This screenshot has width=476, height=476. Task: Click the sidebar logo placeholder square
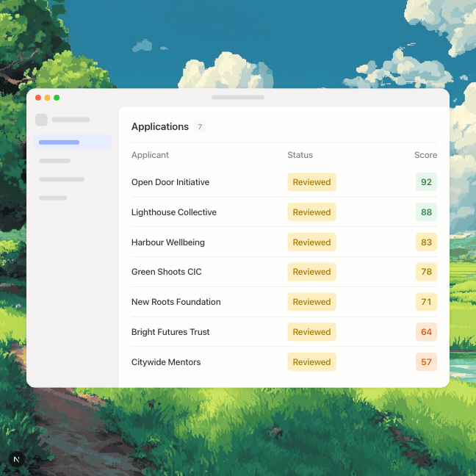tap(41, 120)
